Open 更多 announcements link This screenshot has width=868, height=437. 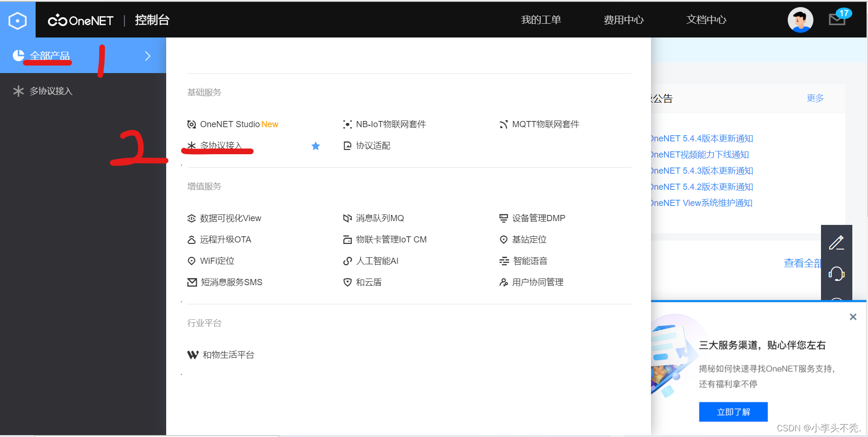(815, 98)
